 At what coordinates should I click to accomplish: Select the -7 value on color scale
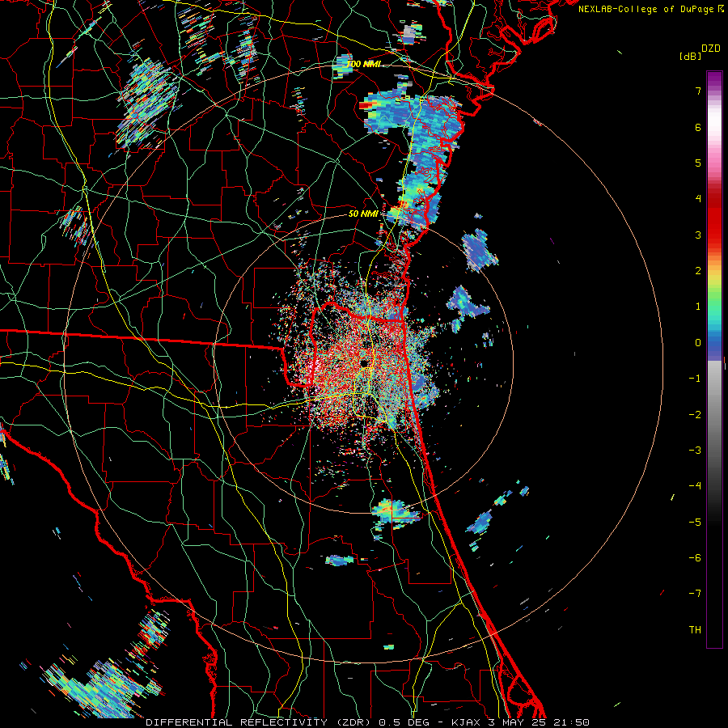click(x=695, y=594)
